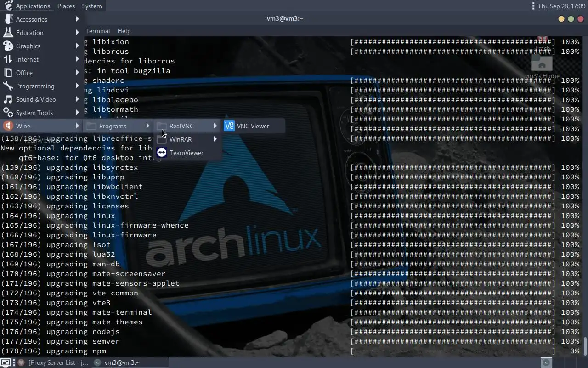588x368 pixels.
Task: Expand the Programs folder submenu arrow
Action: (x=147, y=126)
